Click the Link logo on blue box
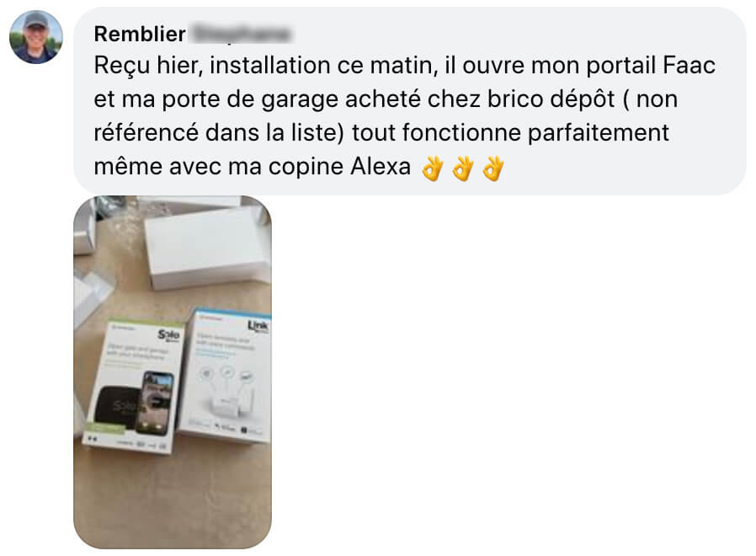 click(x=258, y=327)
